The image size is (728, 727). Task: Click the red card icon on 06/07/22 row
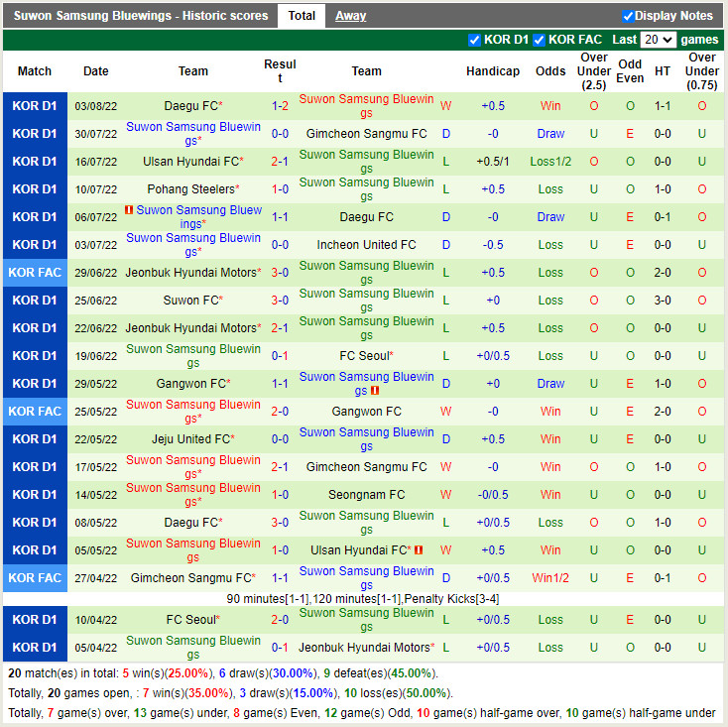click(129, 210)
